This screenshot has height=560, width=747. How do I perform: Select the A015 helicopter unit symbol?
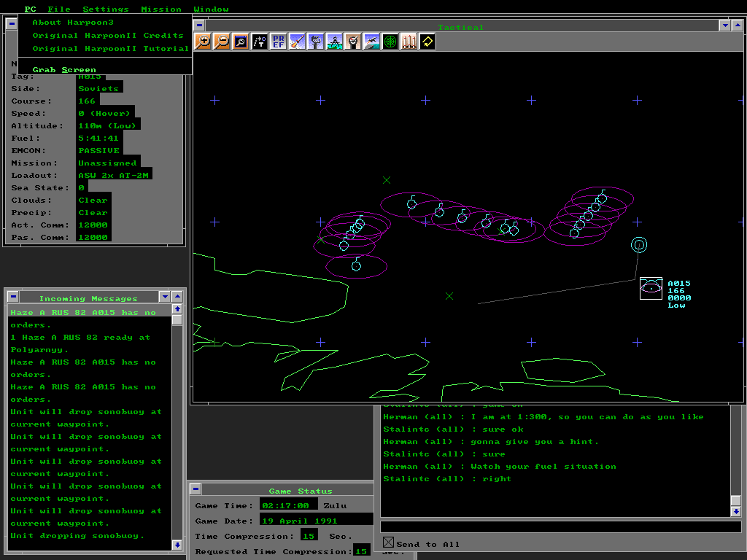pos(651,288)
